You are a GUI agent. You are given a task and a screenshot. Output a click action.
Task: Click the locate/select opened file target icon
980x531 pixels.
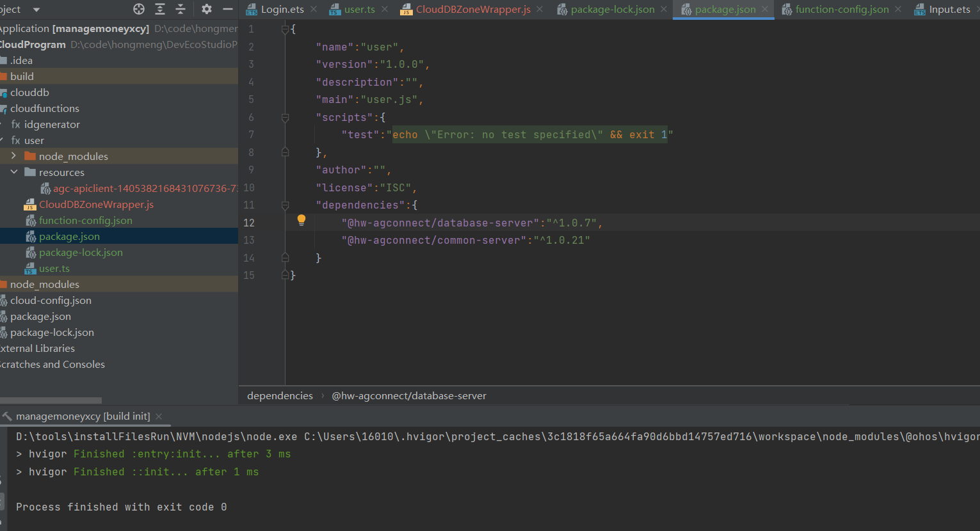pyautogui.click(x=139, y=9)
